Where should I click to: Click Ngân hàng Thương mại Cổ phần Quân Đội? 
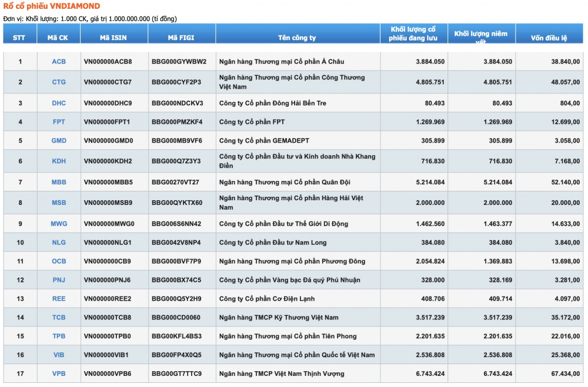pyautogui.click(x=285, y=182)
